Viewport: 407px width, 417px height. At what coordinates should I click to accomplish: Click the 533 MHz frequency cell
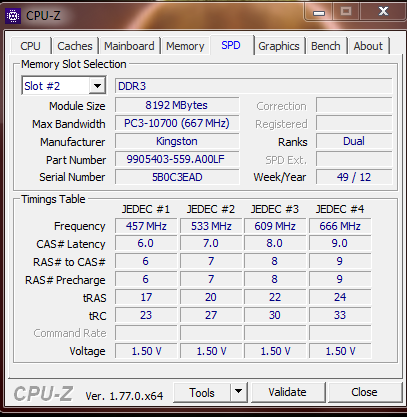coord(211,226)
